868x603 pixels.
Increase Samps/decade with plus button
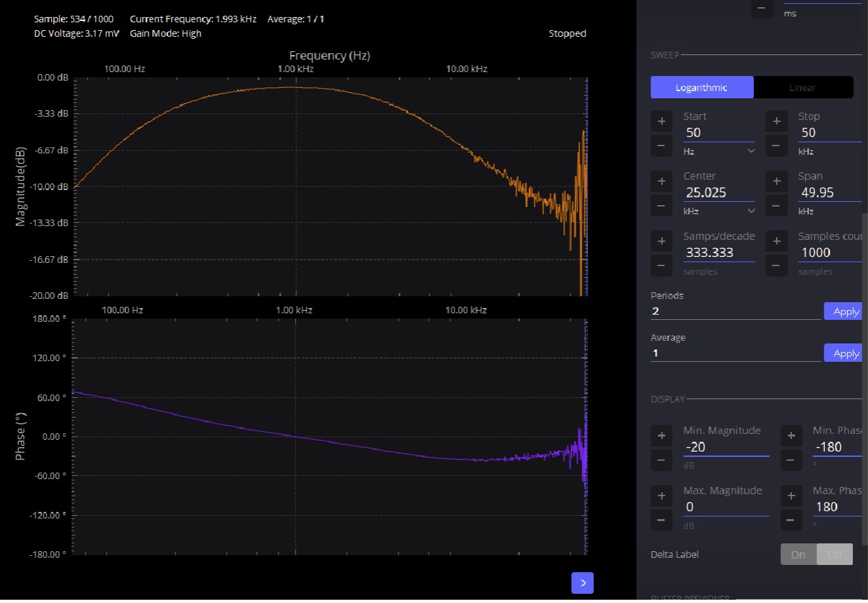tap(661, 241)
